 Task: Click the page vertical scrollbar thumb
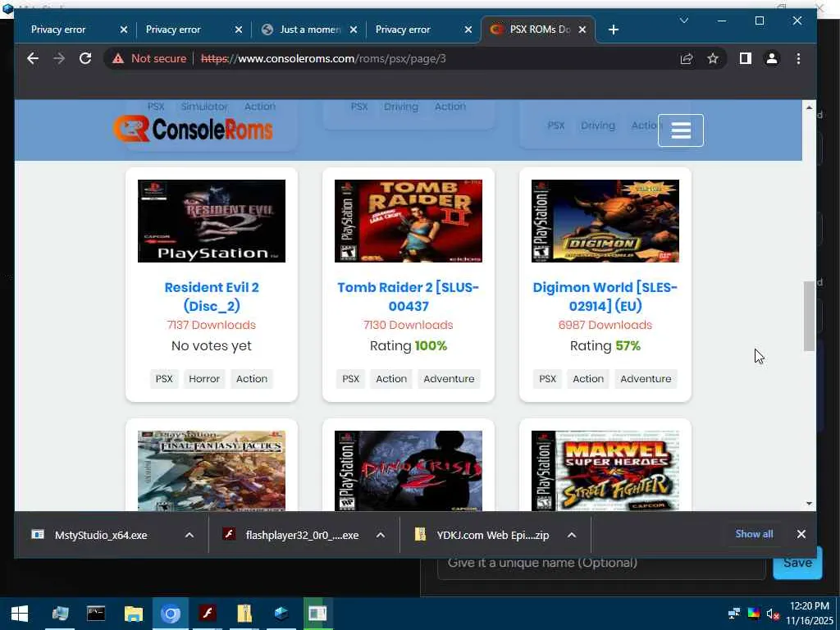[809, 316]
